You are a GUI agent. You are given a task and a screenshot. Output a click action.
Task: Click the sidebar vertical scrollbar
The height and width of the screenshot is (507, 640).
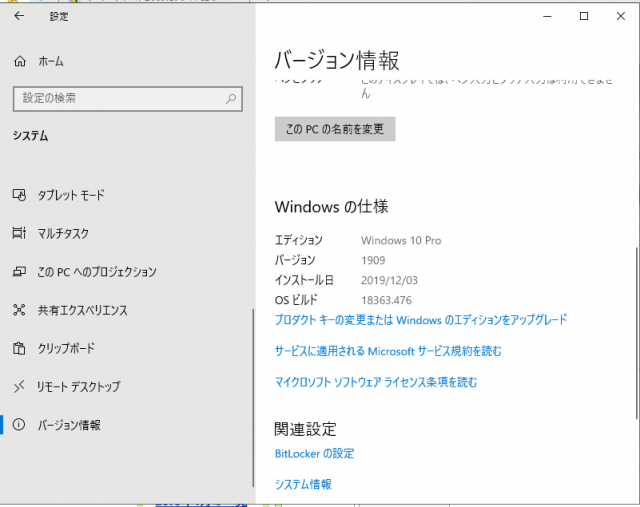tap(253, 397)
